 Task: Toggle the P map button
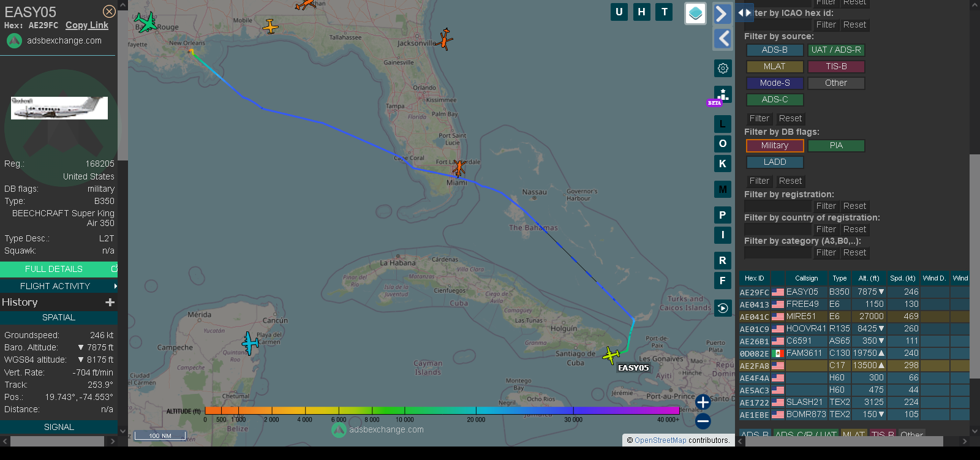(723, 215)
